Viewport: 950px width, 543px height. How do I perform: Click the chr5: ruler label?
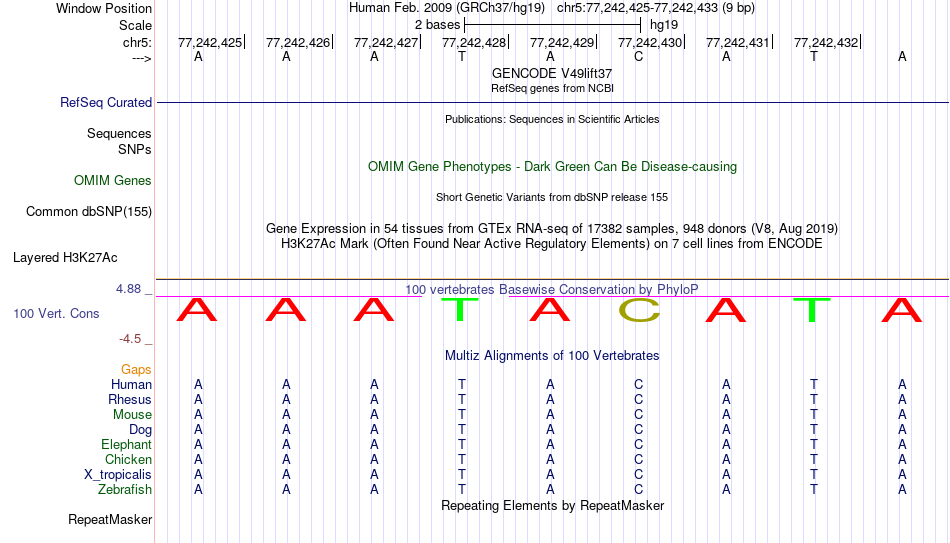click(x=137, y=42)
